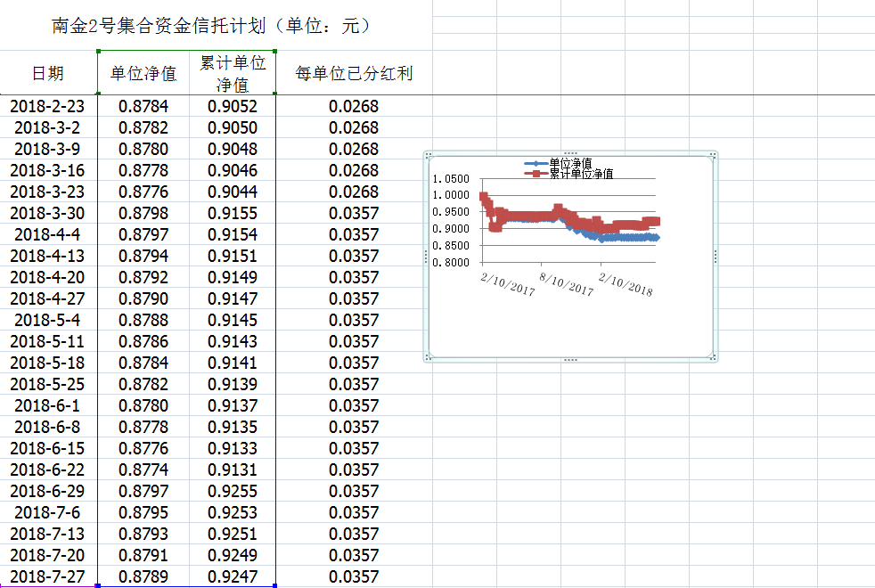
Task: Select the 8/10/2017 label on chart axis
Action: 567,282
